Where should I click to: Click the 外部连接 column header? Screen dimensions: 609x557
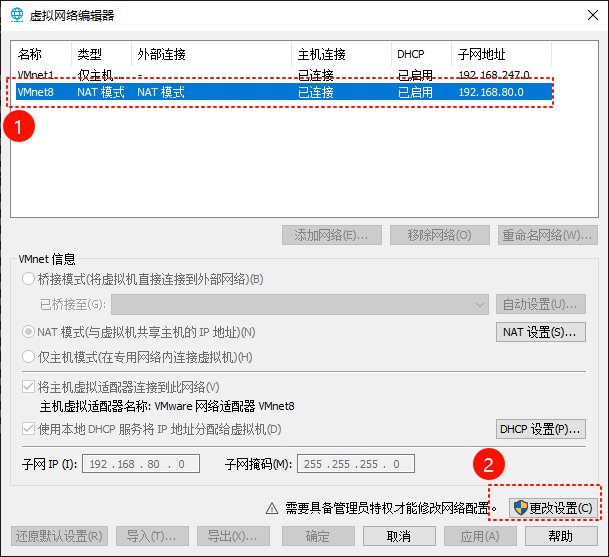(x=211, y=54)
